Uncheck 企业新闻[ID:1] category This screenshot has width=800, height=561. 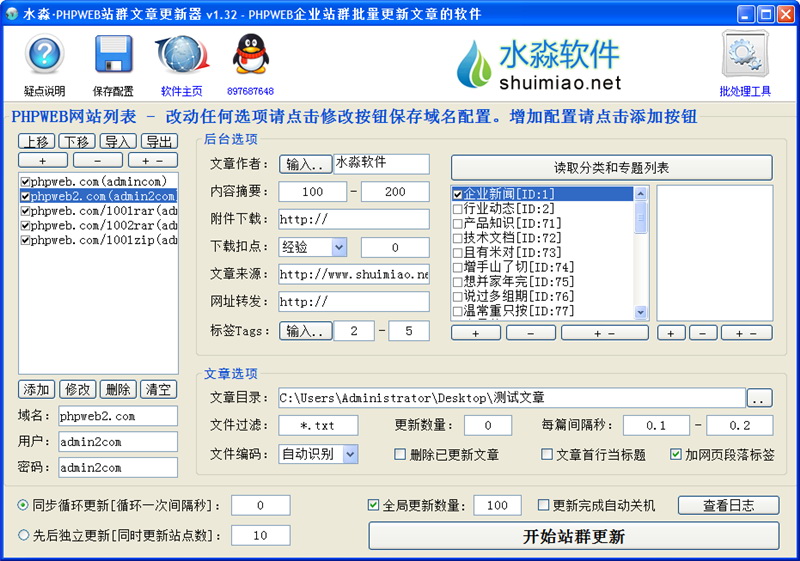point(458,194)
